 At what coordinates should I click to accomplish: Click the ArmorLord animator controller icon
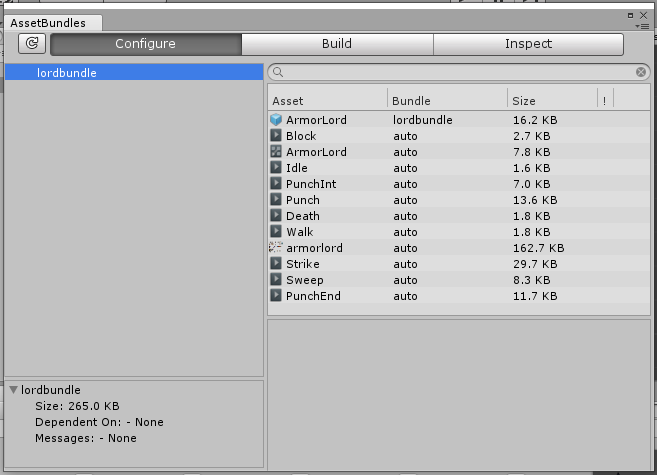276,152
